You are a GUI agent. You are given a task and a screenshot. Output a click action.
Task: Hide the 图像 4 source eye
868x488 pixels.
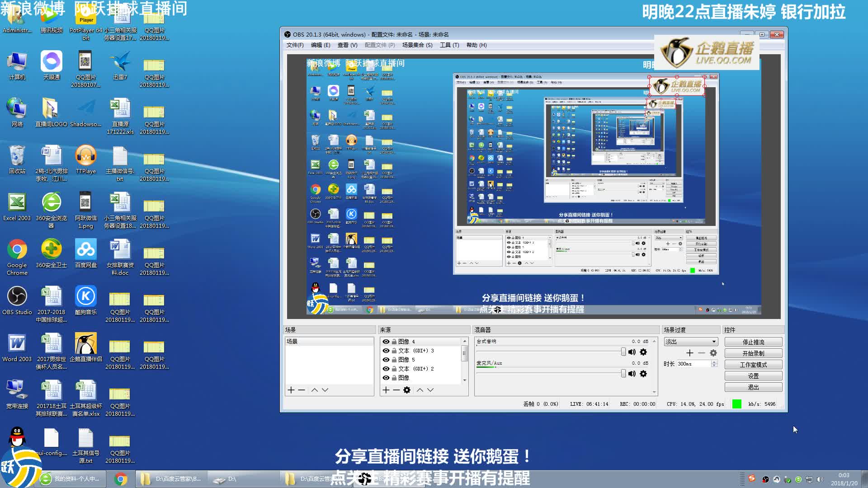pos(386,342)
